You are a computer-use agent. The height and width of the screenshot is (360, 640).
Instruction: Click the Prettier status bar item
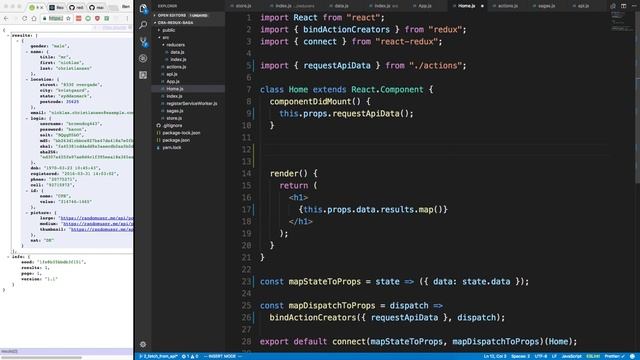(x=614, y=356)
